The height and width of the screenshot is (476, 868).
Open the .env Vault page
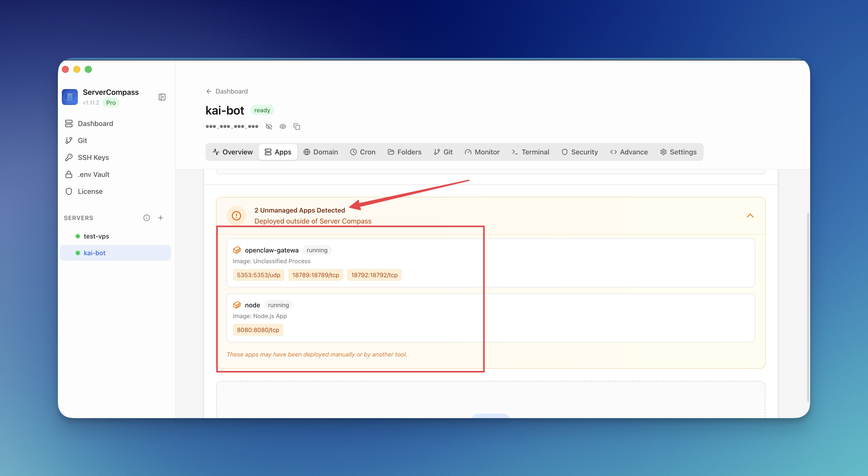click(x=93, y=174)
